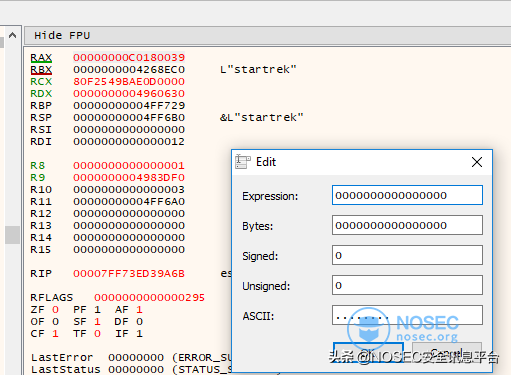Select the R9 register value
The height and width of the screenshot is (375, 511).
(129, 178)
